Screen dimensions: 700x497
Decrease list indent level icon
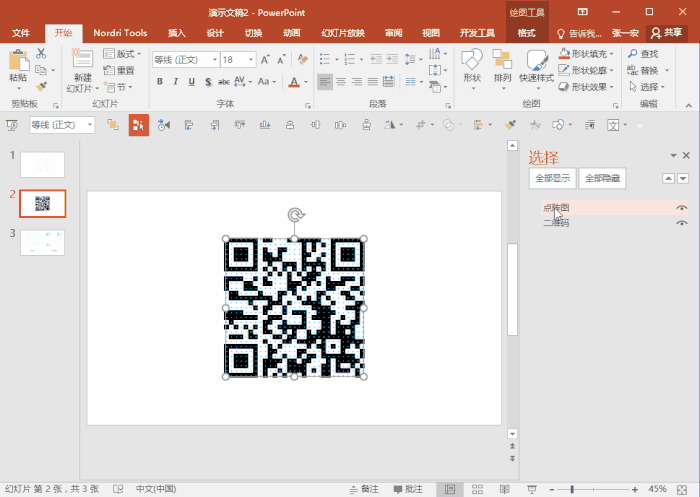coord(376,59)
